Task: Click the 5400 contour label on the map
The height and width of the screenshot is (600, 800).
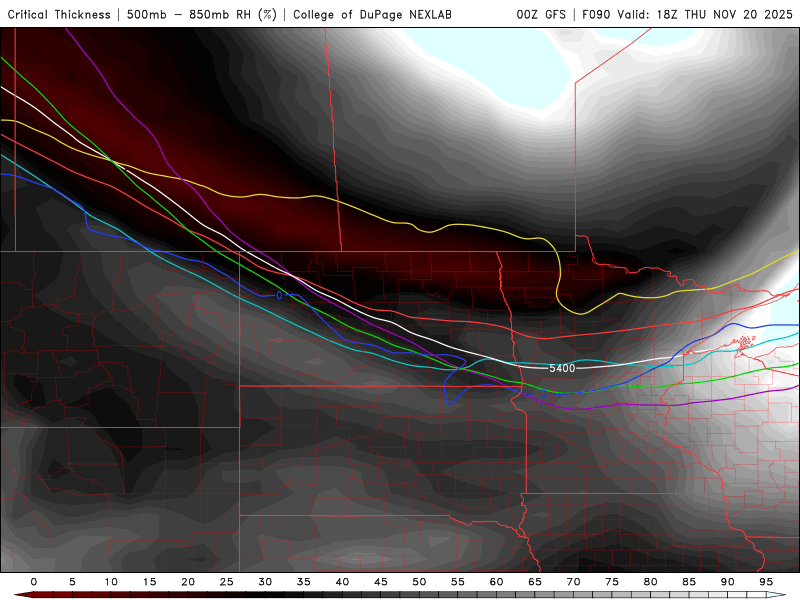Action: point(562,368)
